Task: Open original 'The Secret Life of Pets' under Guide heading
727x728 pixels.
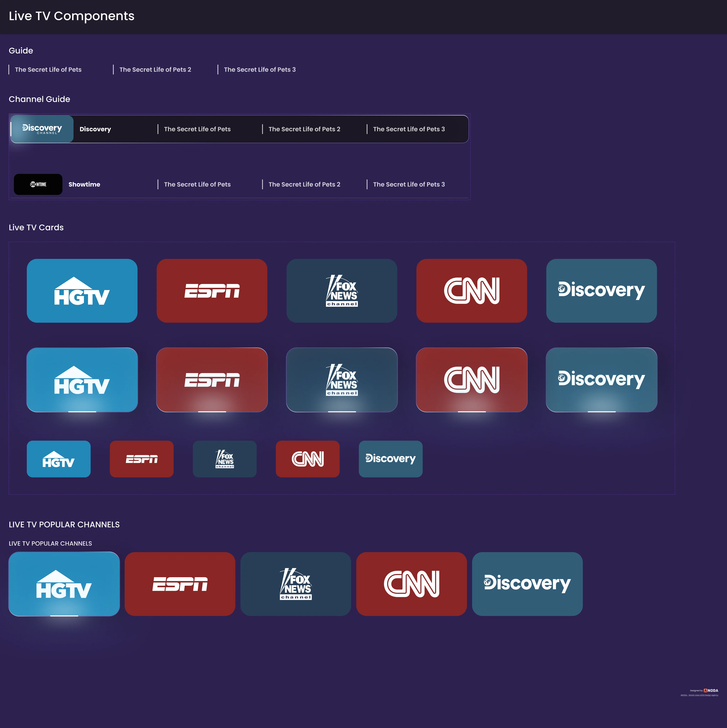Action: (48, 70)
